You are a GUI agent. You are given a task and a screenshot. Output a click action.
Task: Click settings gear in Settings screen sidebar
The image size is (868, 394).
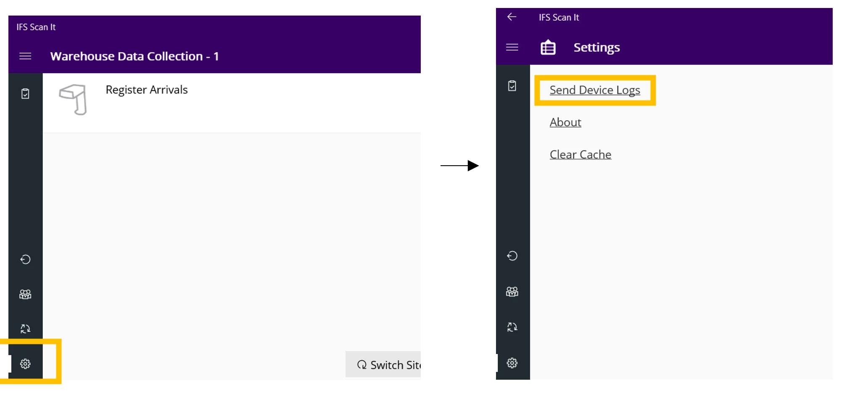tap(512, 363)
